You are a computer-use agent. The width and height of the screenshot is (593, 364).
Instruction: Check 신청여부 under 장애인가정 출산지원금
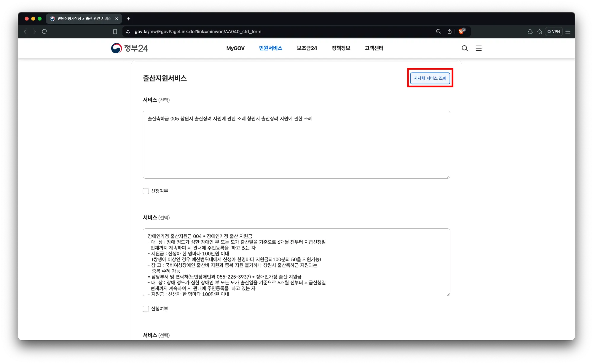(x=146, y=309)
